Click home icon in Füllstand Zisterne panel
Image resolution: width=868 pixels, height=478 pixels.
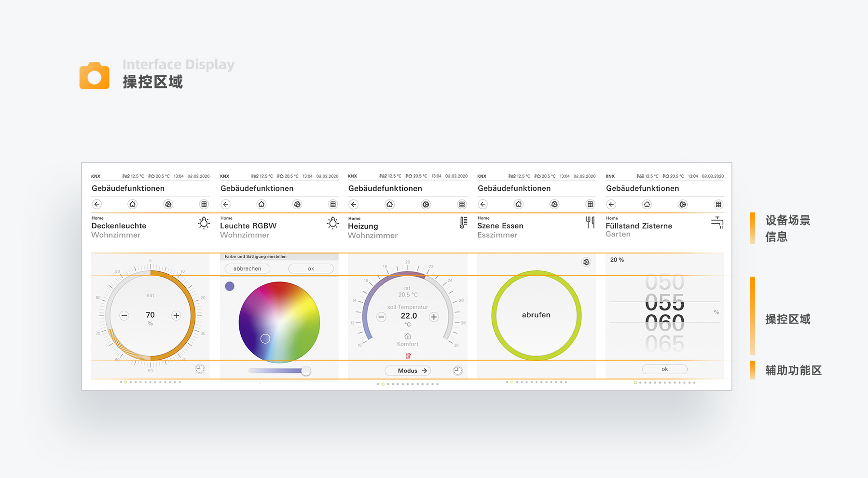click(x=647, y=204)
